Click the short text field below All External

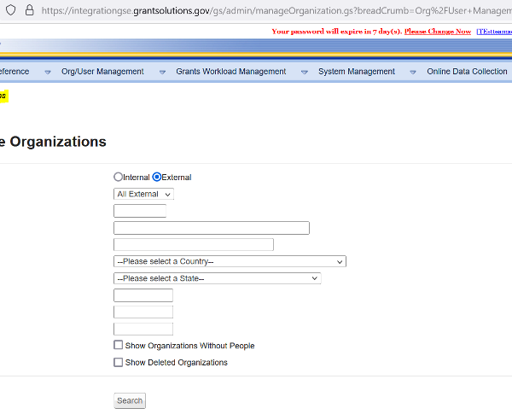pyautogui.click(x=139, y=211)
